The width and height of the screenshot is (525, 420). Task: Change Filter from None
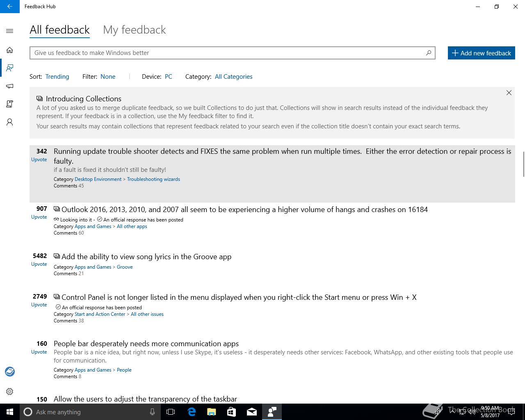point(108,77)
